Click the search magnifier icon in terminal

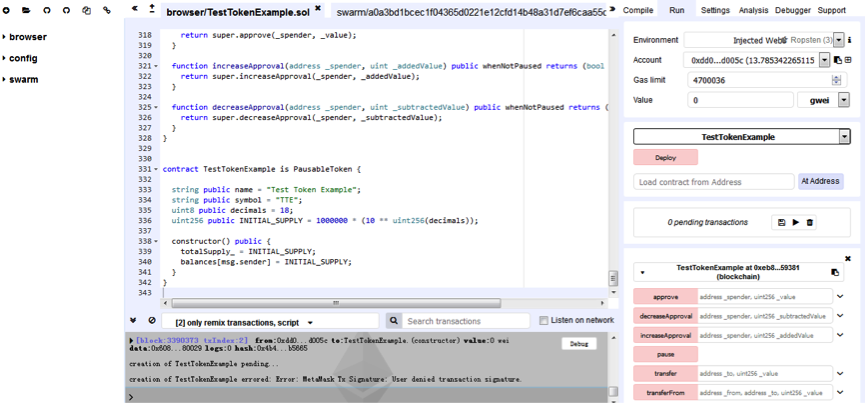pos(393,321)
